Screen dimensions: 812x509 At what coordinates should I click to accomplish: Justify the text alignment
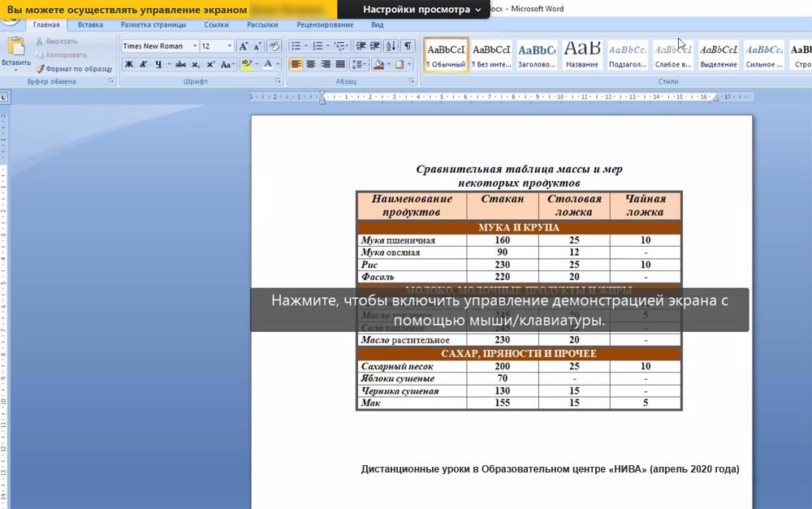(340, 64)
